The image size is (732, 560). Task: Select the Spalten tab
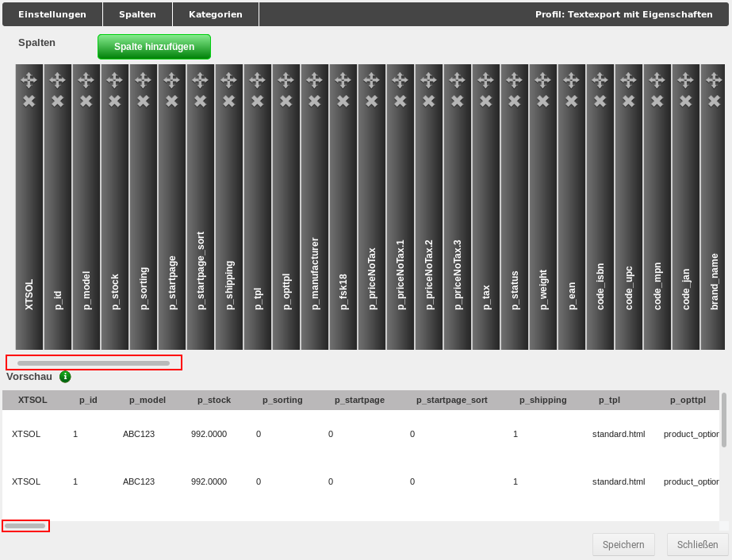136,13
